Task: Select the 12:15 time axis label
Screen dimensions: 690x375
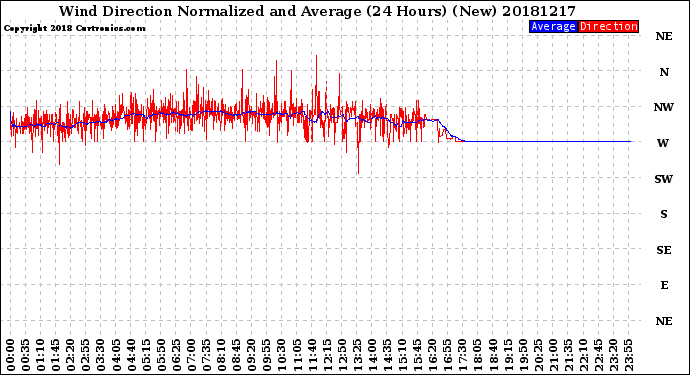Action: click(x=327, y=355)
